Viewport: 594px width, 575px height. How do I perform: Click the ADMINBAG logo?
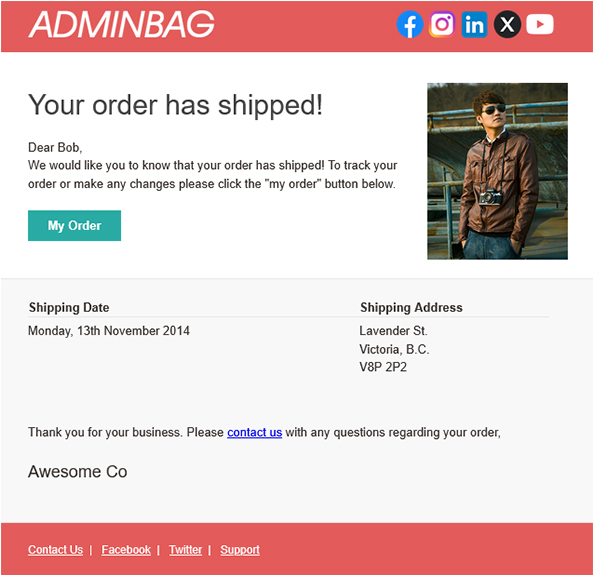click(x=122, y=24)
